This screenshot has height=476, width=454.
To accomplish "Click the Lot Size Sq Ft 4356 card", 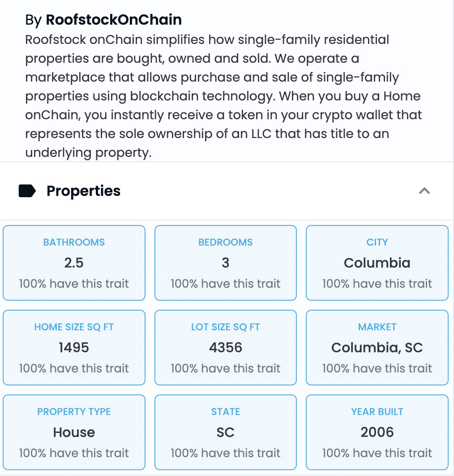I will [225, 348].
